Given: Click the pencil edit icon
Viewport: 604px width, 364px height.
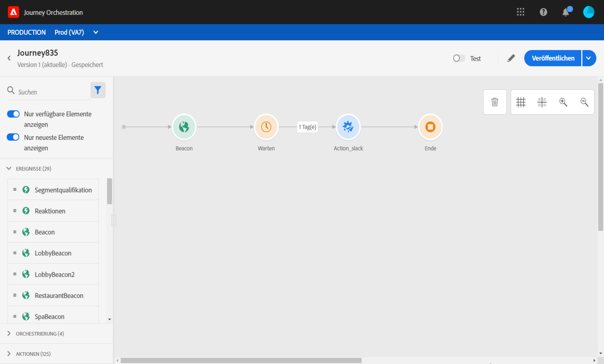Looking at the screenshot, I should pos(511,58).
